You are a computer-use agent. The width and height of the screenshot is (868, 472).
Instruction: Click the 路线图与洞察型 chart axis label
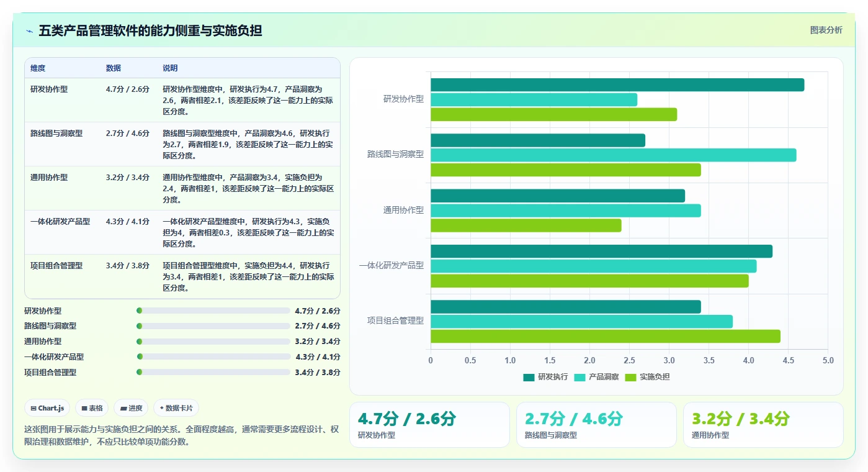pyautogui.click(x=395, y=154)
